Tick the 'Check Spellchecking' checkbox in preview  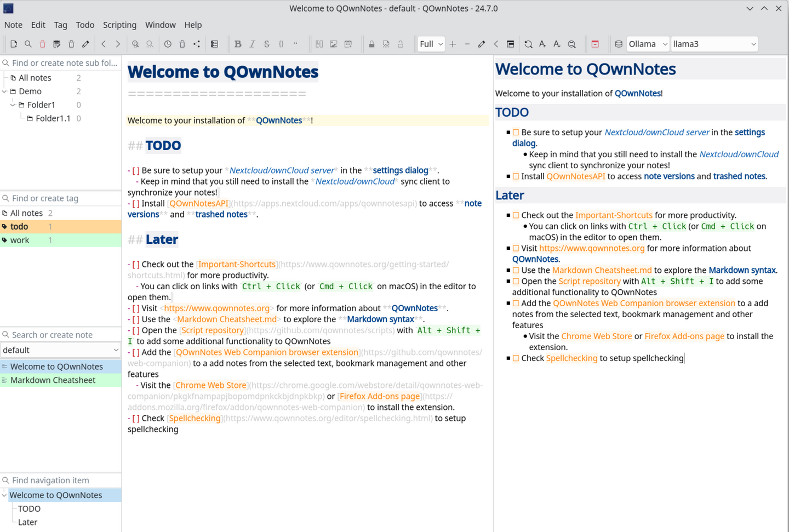point(516,358)
